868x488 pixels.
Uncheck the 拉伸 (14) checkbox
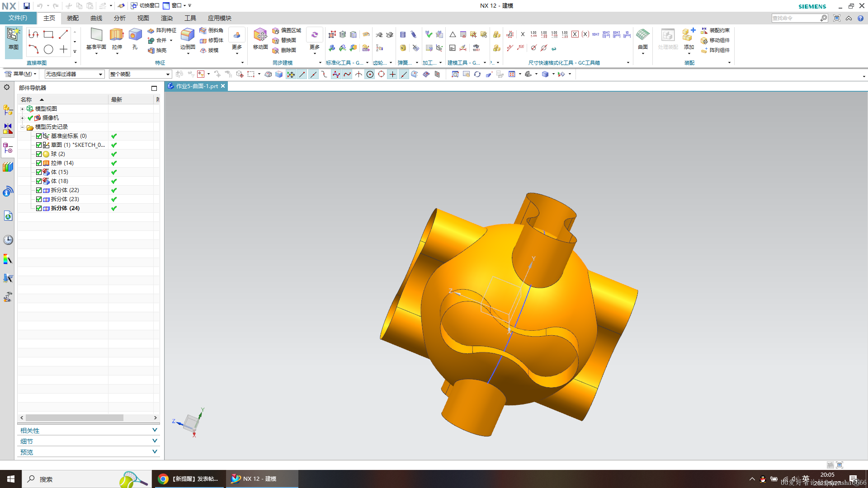39,163
